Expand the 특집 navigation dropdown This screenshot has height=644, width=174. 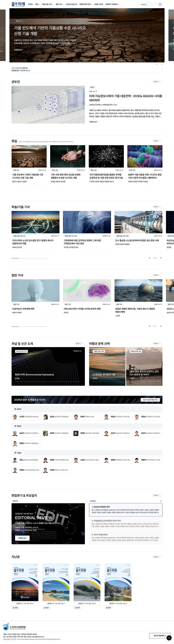[37, 4]
